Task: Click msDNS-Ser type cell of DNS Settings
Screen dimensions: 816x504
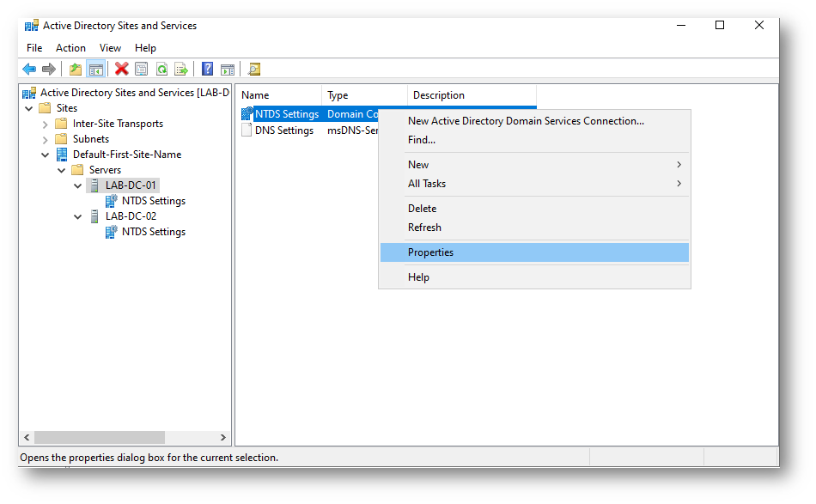Action: point(352,131)
